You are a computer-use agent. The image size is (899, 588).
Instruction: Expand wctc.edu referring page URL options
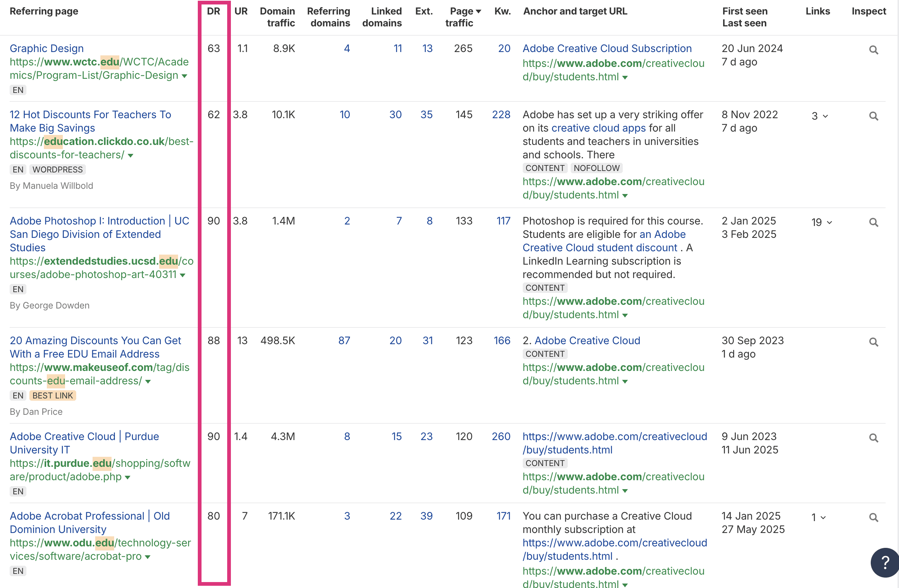click(184, 76)
